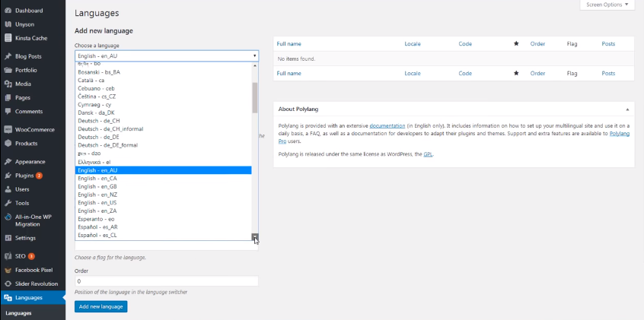
Task: Click the WooCommerce icon in sidebar
Action: coord(8,130)
